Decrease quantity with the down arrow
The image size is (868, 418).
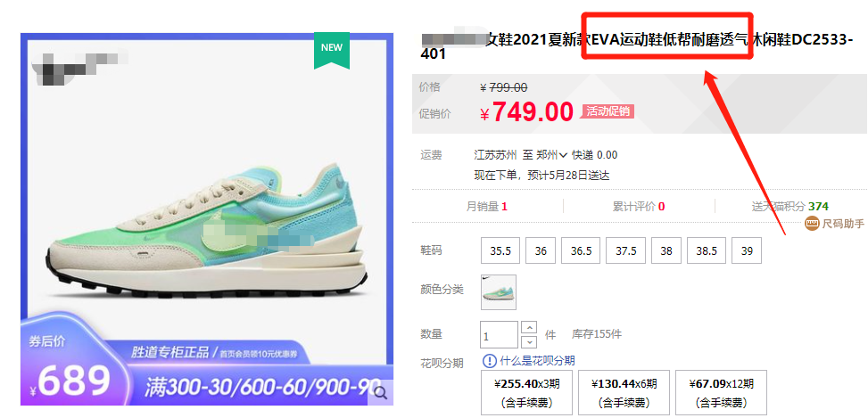[x=529, y=341]
